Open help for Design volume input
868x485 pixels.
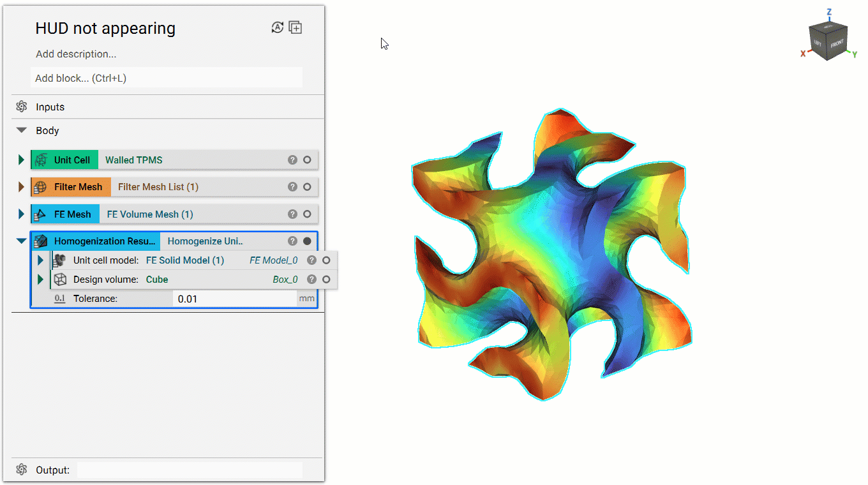click(311, 280)
